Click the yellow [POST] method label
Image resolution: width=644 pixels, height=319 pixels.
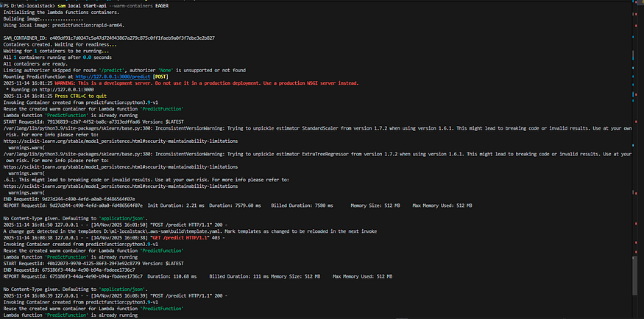point(160,77)
